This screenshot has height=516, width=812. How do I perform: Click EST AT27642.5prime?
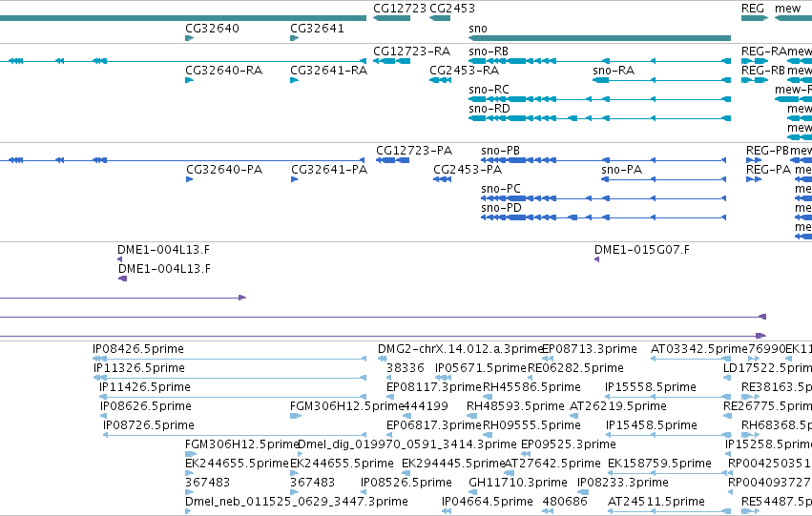[x=510, y=473]
